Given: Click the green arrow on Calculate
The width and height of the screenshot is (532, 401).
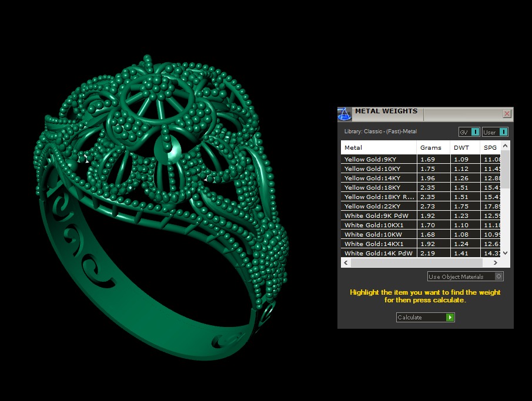Looking at the screenshot, I should tap(450, 317).
